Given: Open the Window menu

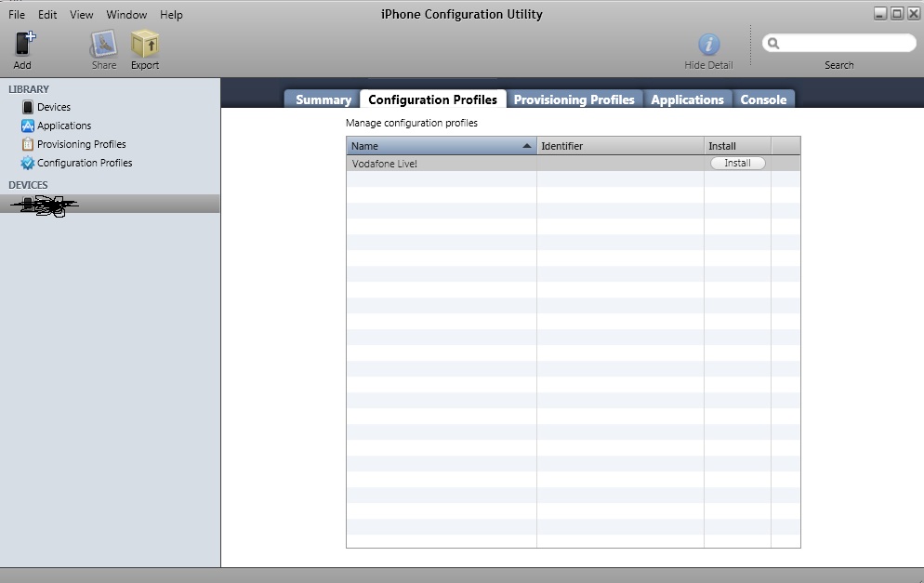Looking at the screenshot, I should click(x=126, y=15).
